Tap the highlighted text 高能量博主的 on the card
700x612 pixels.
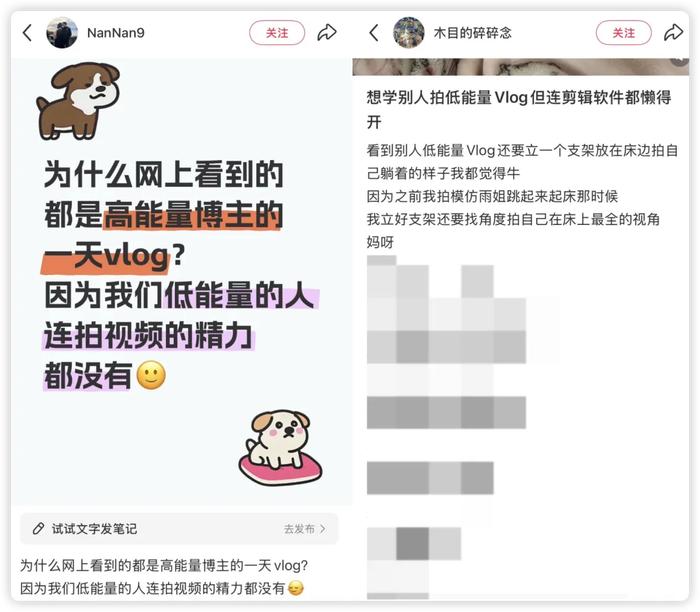pyautogui.click(x=193, y=215)
